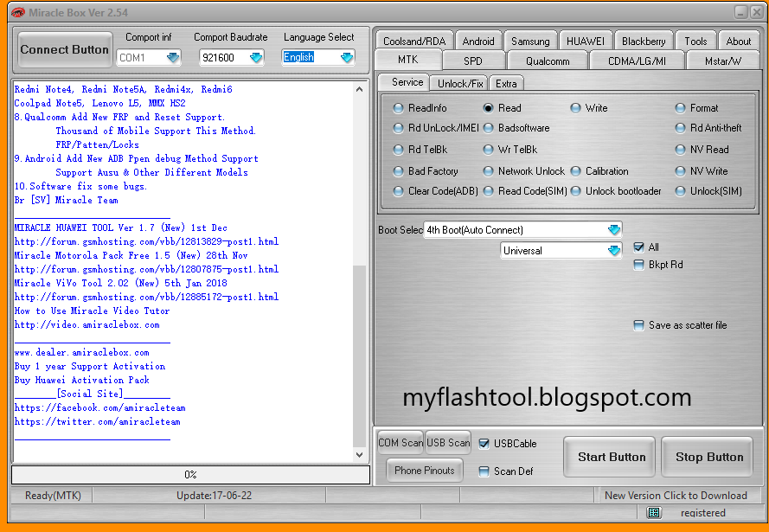The height and width of the screenshot is (532, 769).
Task: Click the registered status icon in status bar
Action: pos(654,512)
